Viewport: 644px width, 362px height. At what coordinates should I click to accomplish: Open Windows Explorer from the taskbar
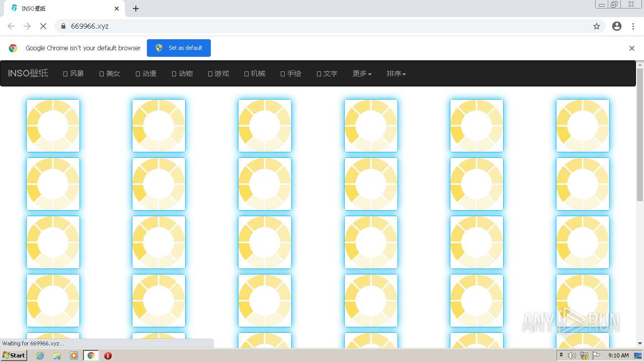coord(57,355)
